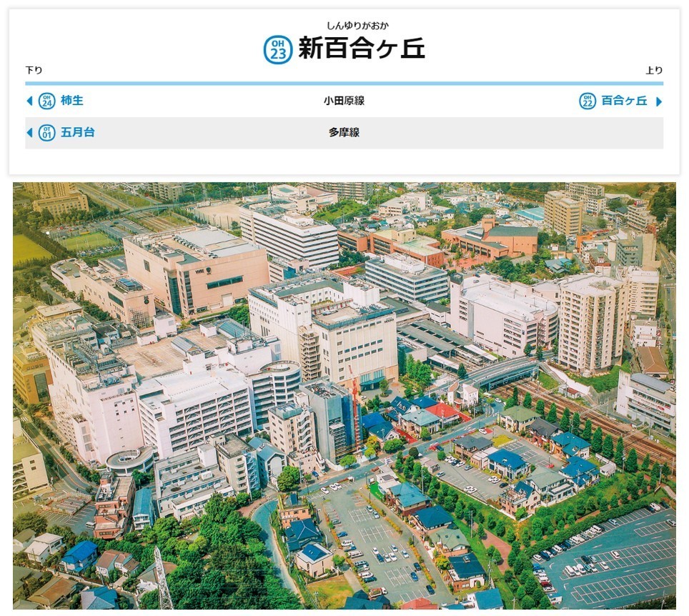Click the right arrow after 百合ヶ丘

coord(659,101)
